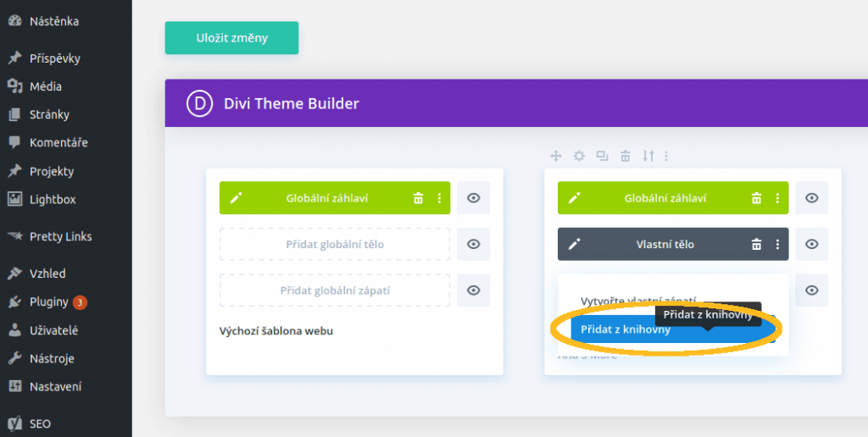Toggle Vlastní tělo visibility eye

tap(811, 244)
